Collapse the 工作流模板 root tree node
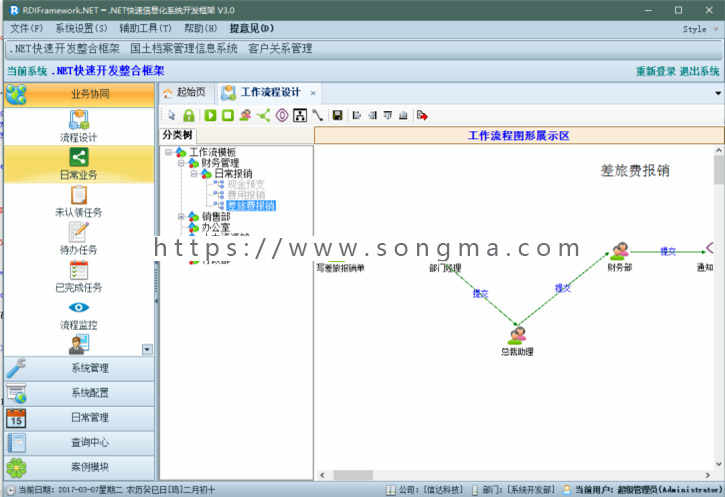Viewport: 725px width, 497px height. pos(168,152)
